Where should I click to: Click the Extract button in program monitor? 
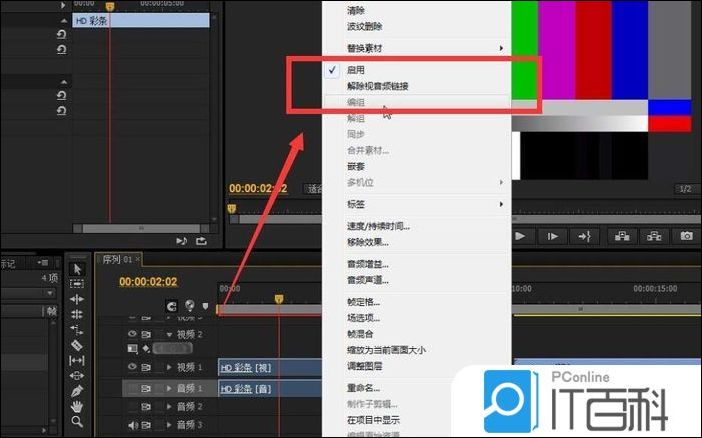click(x=654, y=236)
